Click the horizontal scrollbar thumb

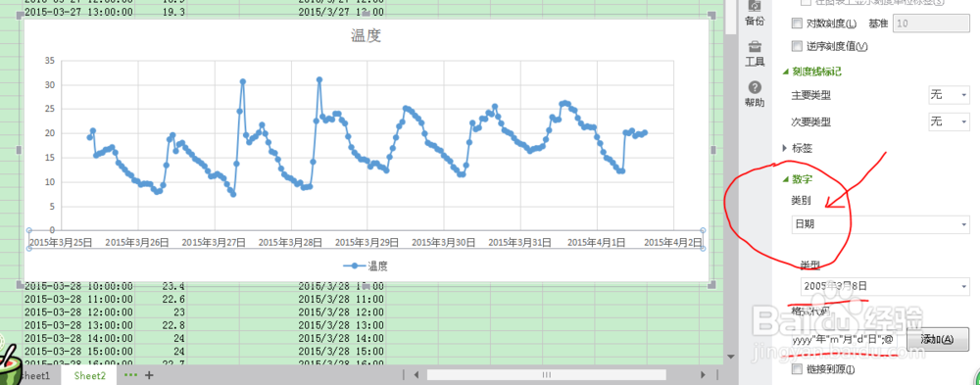pyautogui.click(x=546, y=375)
